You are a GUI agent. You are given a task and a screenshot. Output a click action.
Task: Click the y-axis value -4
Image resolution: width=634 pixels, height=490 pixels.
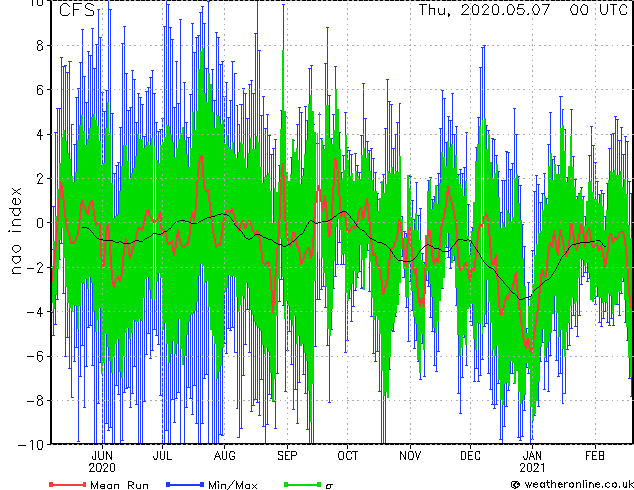[35, 312]
